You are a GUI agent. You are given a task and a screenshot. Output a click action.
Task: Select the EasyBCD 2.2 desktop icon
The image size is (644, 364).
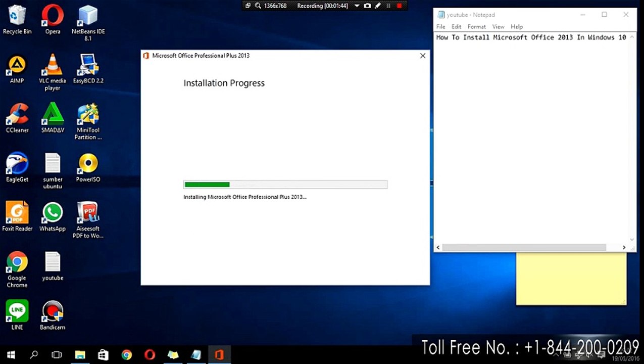click(x=88, y=69)
